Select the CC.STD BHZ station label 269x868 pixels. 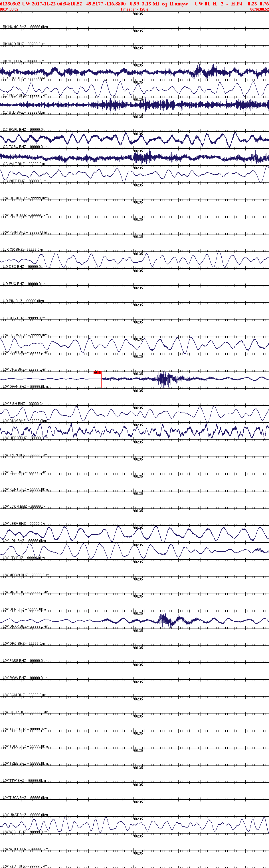coord(24,112)
